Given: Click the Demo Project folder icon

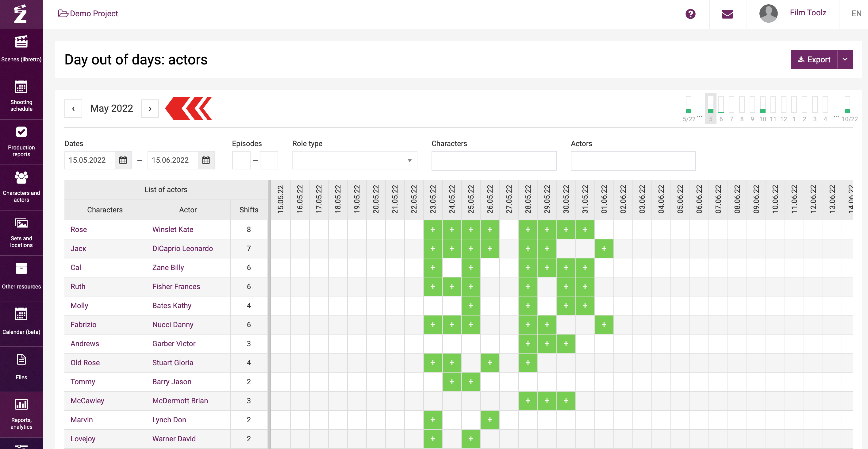Looking at the screenshot, I should click(x=63, y=14).
